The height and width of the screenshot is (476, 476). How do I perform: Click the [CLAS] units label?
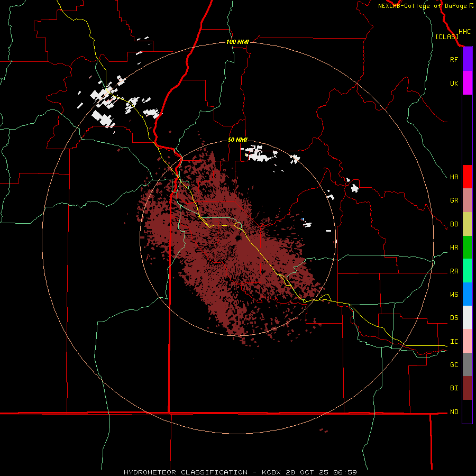[x=447, y=36]
